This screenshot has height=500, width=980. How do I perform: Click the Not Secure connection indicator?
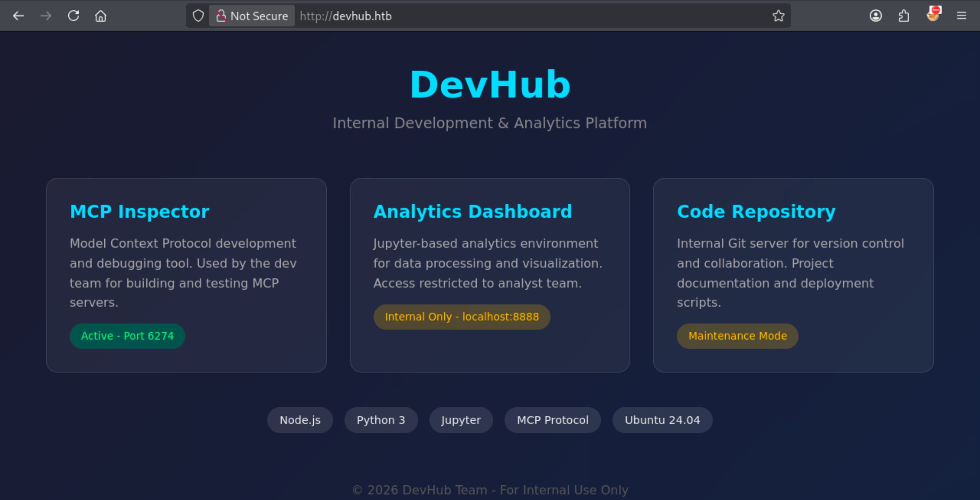(x=252, y=16)
